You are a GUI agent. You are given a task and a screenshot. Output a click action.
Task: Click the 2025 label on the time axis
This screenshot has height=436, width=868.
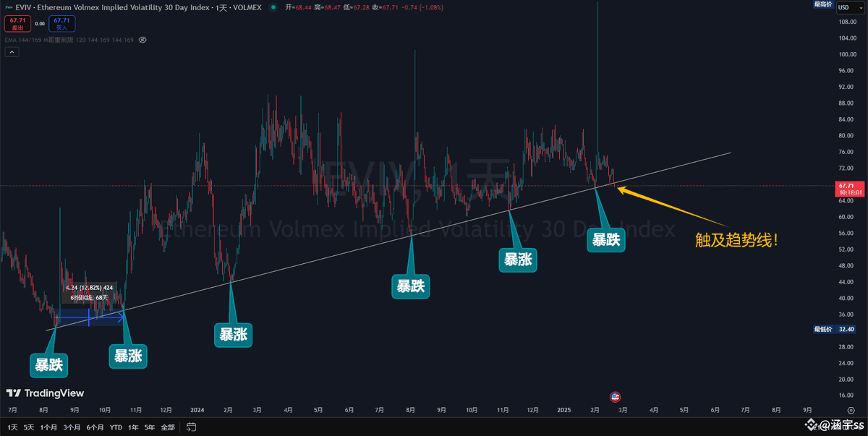coord(563,410)
